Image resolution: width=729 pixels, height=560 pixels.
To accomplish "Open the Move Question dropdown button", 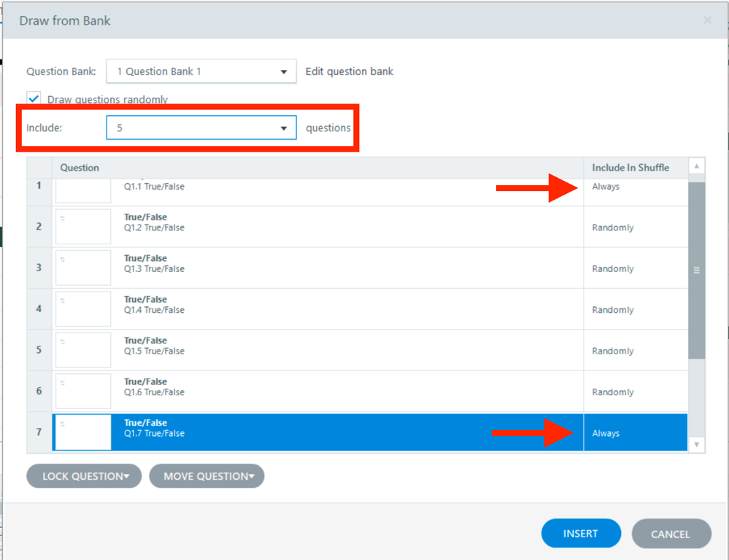I will click(x=207, y=476).
